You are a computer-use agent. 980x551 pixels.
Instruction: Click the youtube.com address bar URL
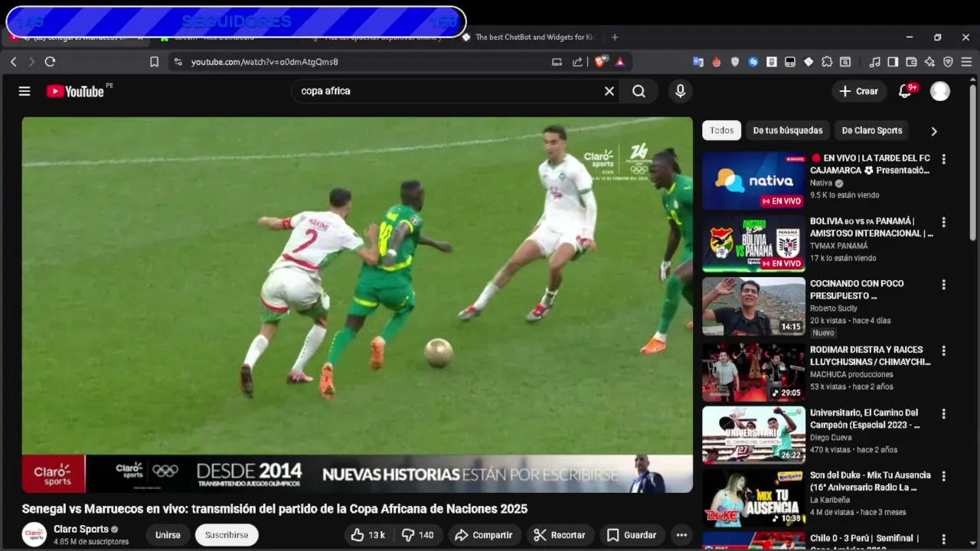pyautogui.click(x=264, y=62)
